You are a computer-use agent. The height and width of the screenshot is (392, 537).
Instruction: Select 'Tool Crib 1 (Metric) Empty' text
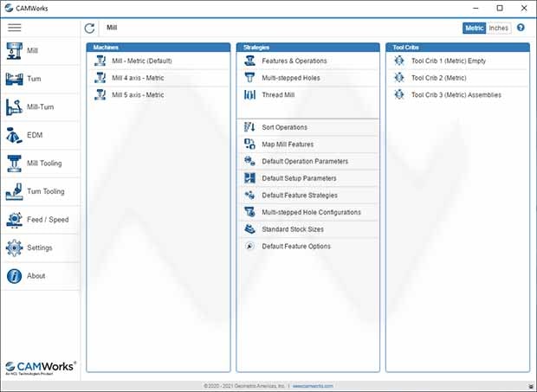[449, 61]
